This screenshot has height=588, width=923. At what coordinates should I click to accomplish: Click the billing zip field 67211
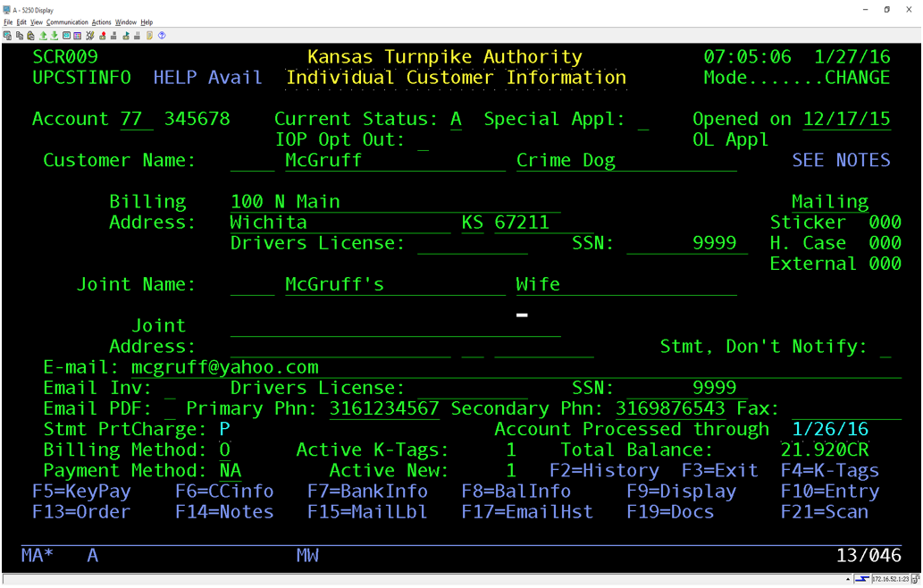(544, 222)
